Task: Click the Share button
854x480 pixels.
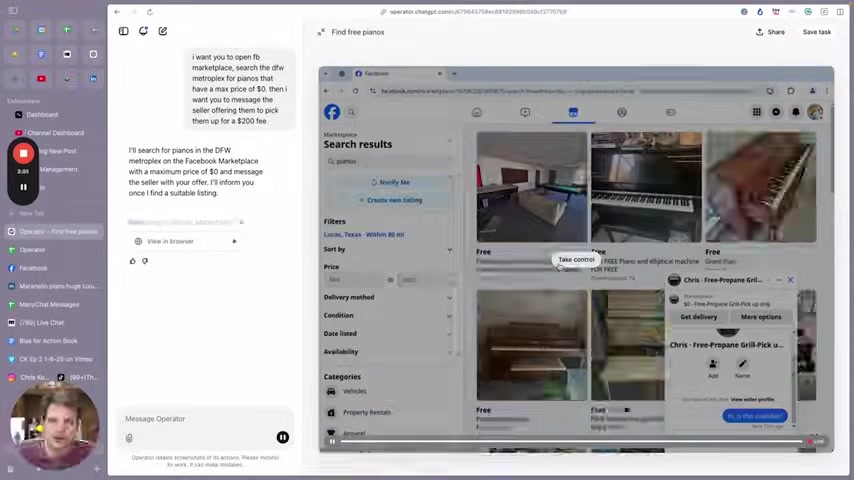Action: (771, 32)
